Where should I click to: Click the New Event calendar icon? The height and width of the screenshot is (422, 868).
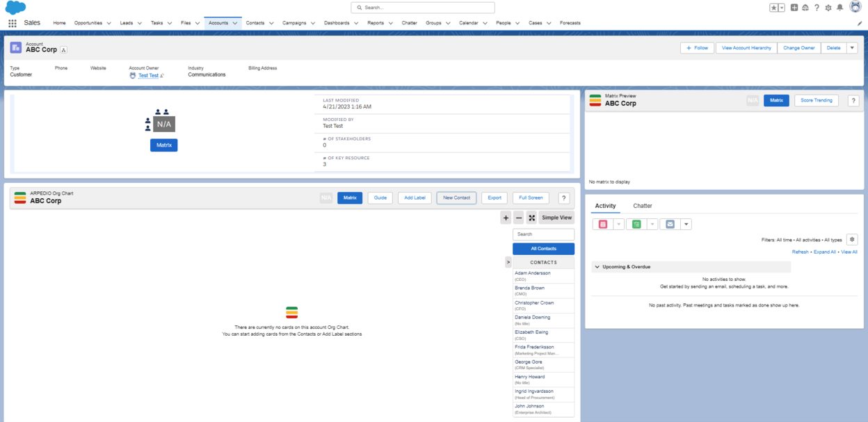[x=603, y=225]
